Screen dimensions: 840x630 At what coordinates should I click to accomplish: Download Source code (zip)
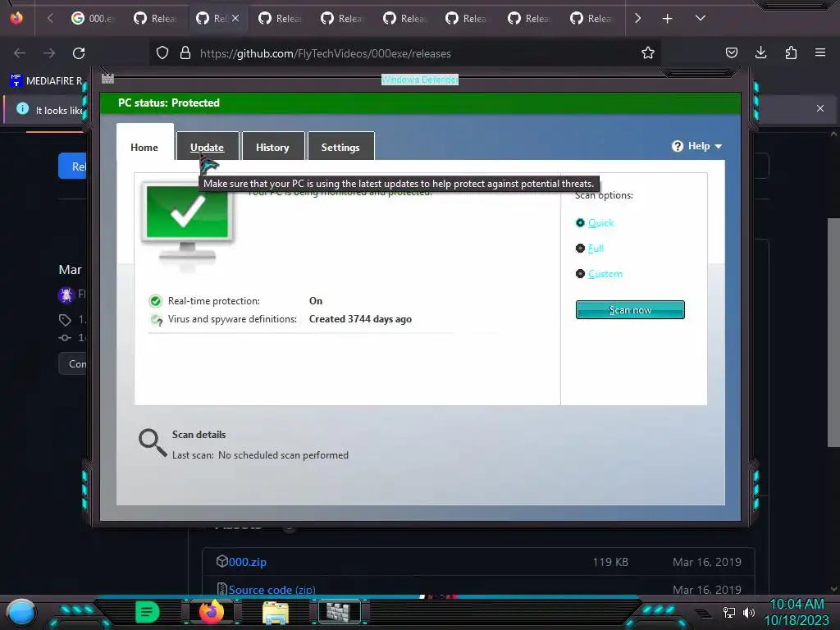click(x=272, y=590)
